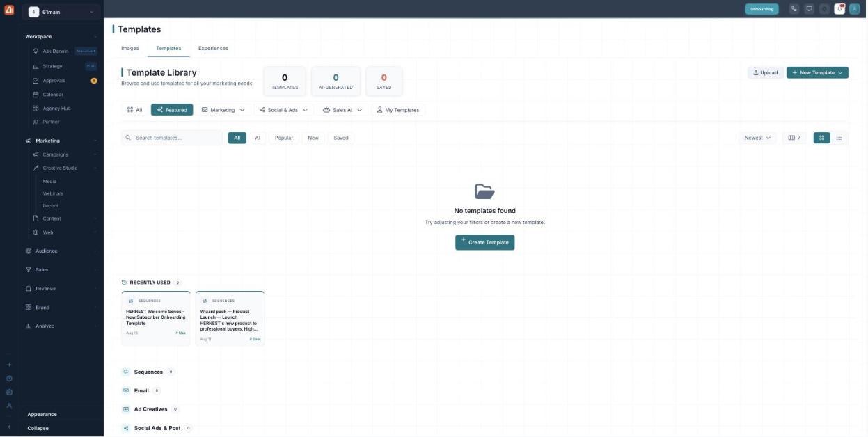Click the orange app logo icon
Viewport: 868px width, 437px height.
(x=9, y=9)
